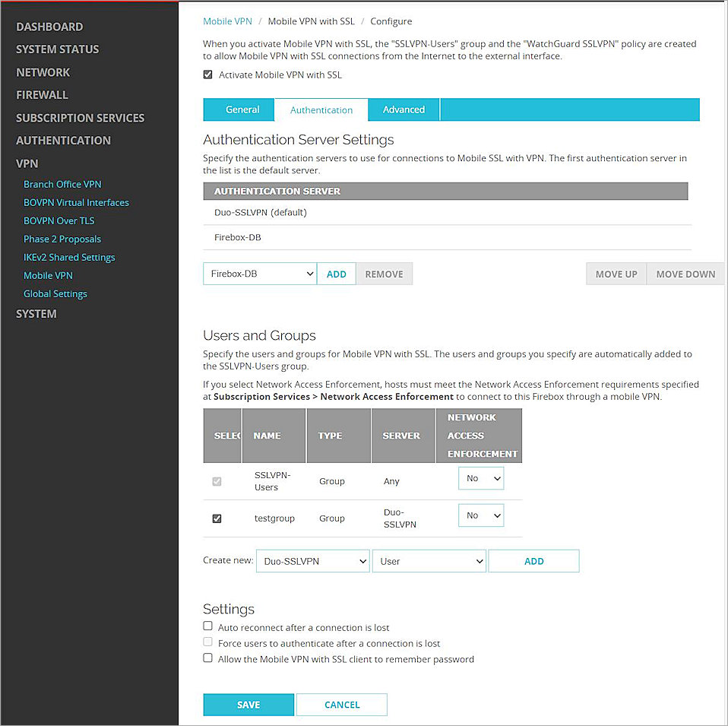Check Allow client to remember password
This screenshot has height=726, width=728.
pos(207,658)
